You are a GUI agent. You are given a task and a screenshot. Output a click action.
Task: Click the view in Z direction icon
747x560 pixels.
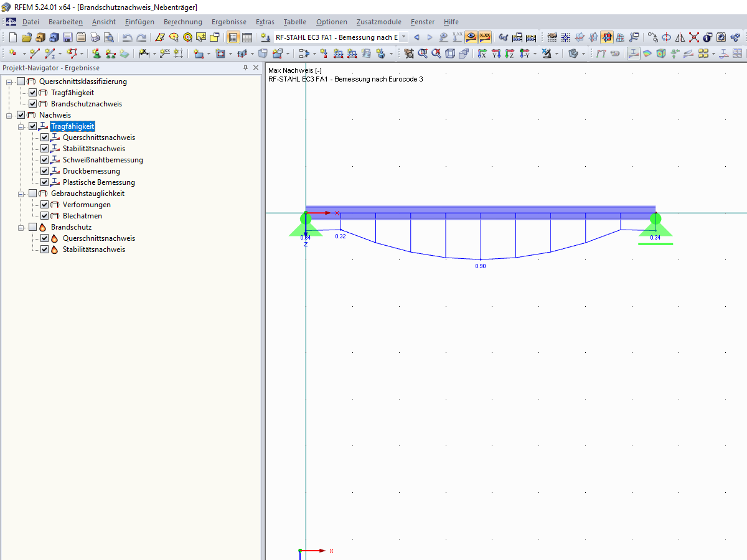click(510, 54)
